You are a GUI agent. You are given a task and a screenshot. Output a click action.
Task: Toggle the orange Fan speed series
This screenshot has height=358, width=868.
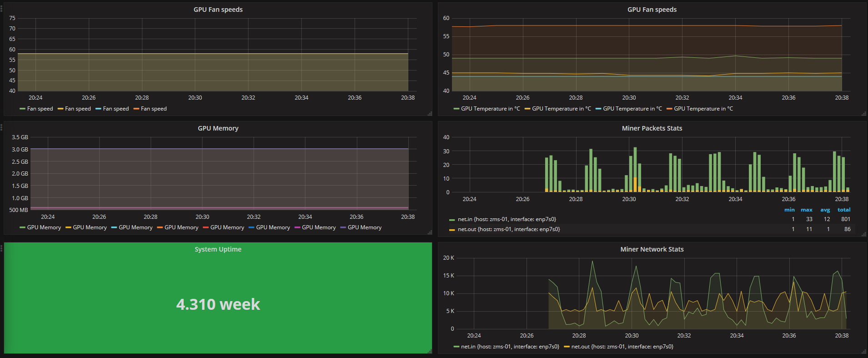(x=154, y=109)
